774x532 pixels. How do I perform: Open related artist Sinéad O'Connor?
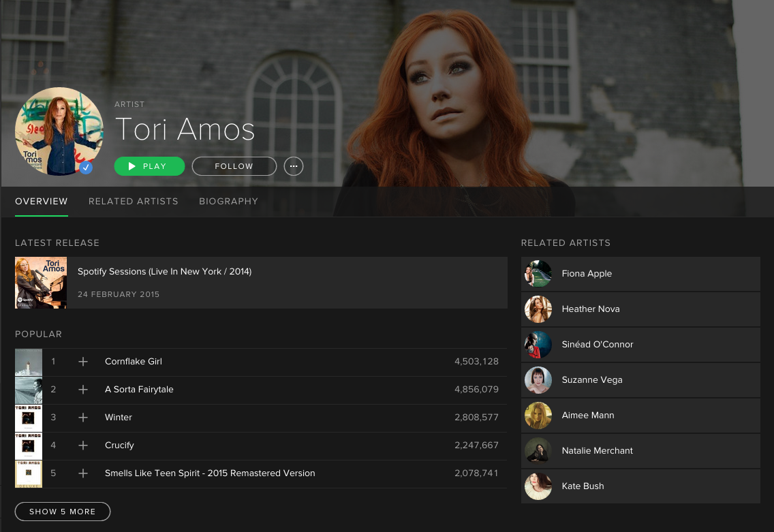point(640,345)
